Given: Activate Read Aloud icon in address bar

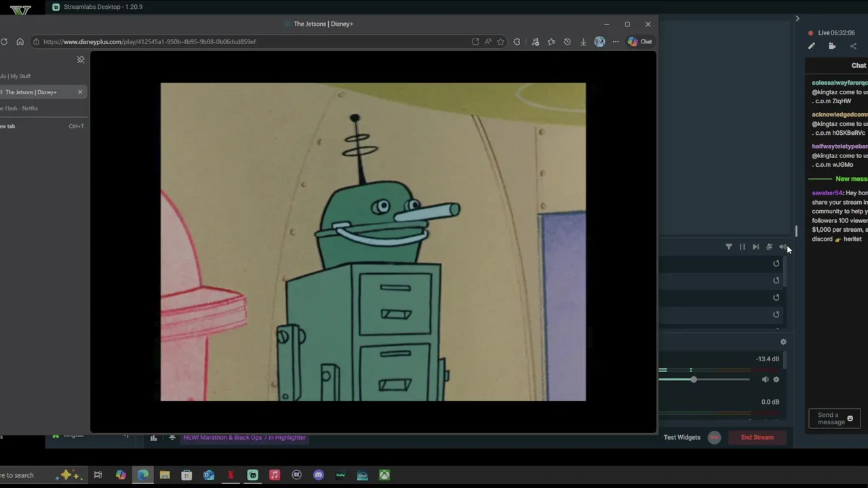Looking at the screenshot, I should tap(488, 42).
